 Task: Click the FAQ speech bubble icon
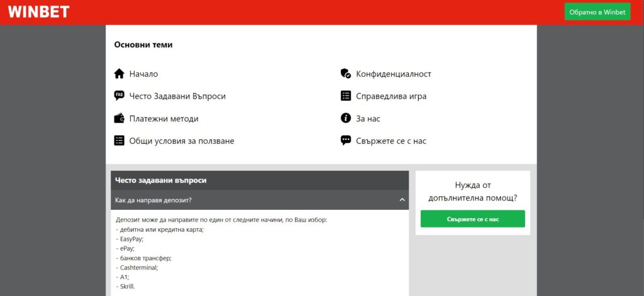pyautogui.click(x=119, y=96)
